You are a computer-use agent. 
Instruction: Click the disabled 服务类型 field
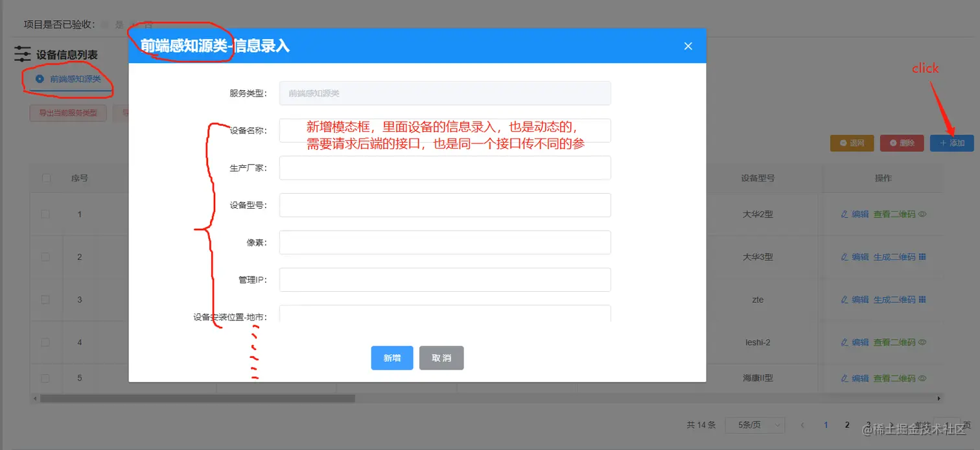[445, 93]
